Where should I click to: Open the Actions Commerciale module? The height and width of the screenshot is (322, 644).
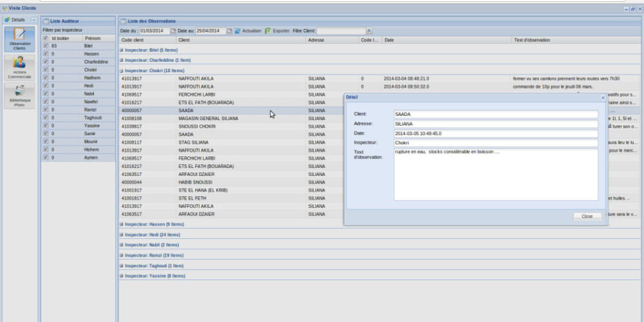pos(19,67)
